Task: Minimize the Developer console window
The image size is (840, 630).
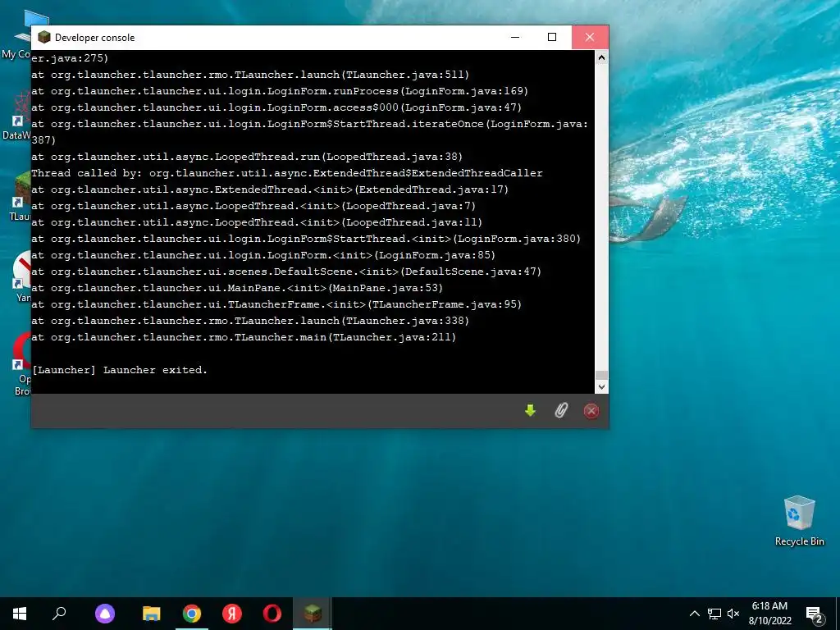Action: (515, 37)
